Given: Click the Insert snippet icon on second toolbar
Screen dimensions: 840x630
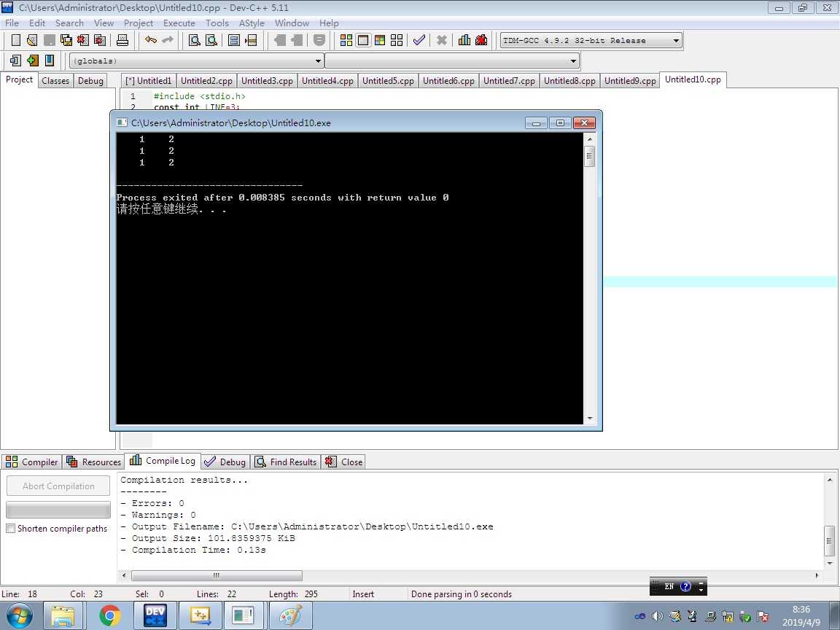Looking at the screenshot, I should 15,61.
